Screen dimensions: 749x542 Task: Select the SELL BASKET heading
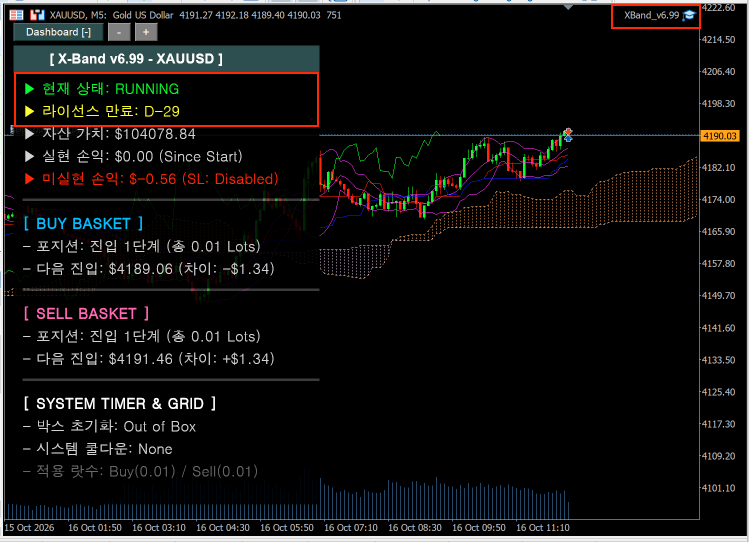86,314
